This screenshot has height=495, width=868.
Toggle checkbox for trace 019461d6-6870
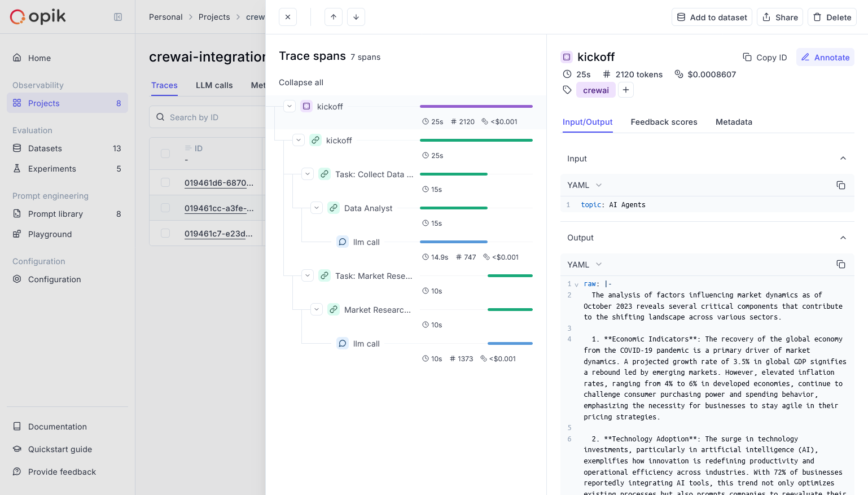pyautogui.click(x=165, y=182)
